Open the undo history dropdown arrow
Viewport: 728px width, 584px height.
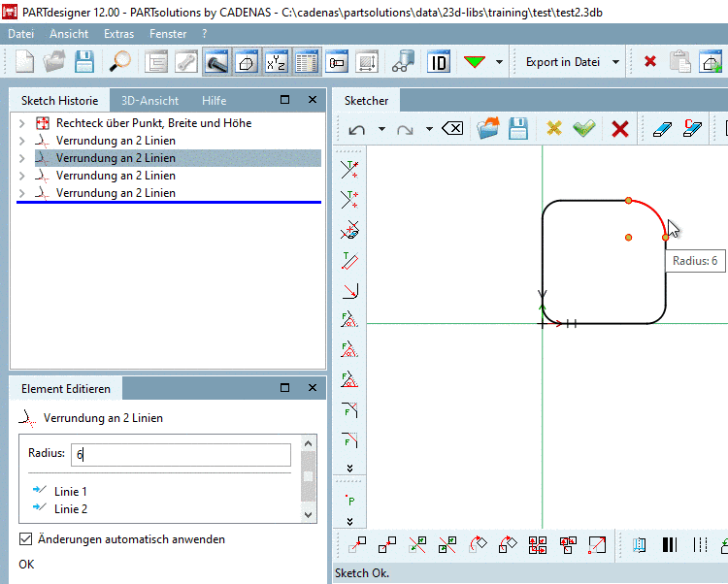click(381, 129)
